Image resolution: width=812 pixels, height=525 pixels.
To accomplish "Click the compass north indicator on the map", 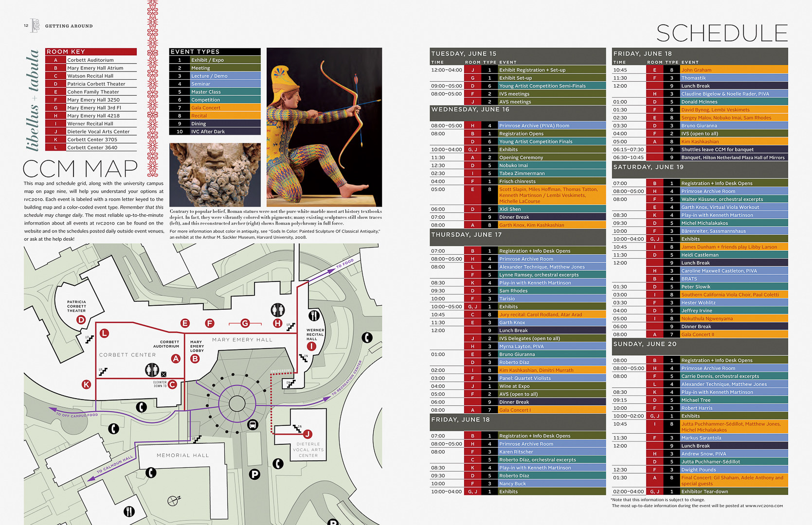I will click(x=174, y=501).
